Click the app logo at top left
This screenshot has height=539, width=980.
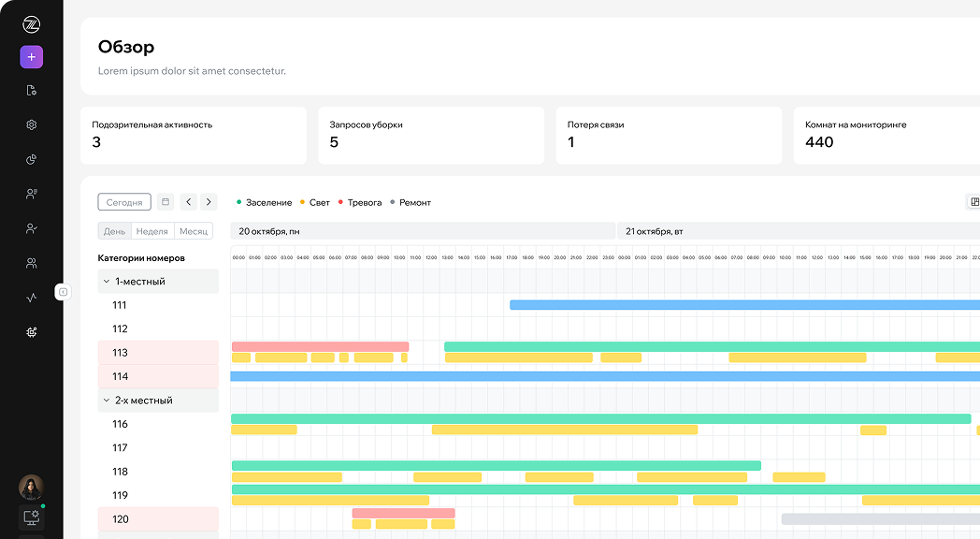coord(31,25)
